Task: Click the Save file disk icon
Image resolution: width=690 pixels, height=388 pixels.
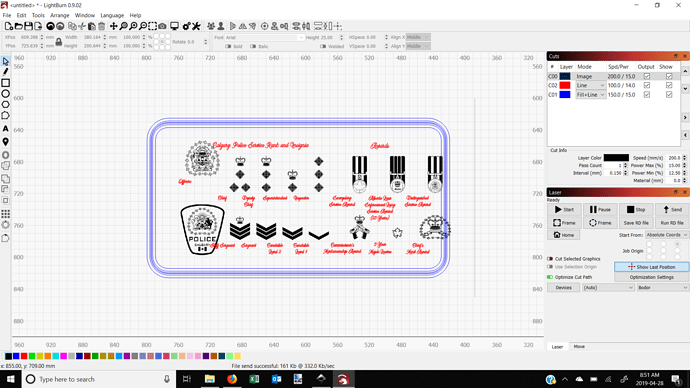Action: click(28, 26)
